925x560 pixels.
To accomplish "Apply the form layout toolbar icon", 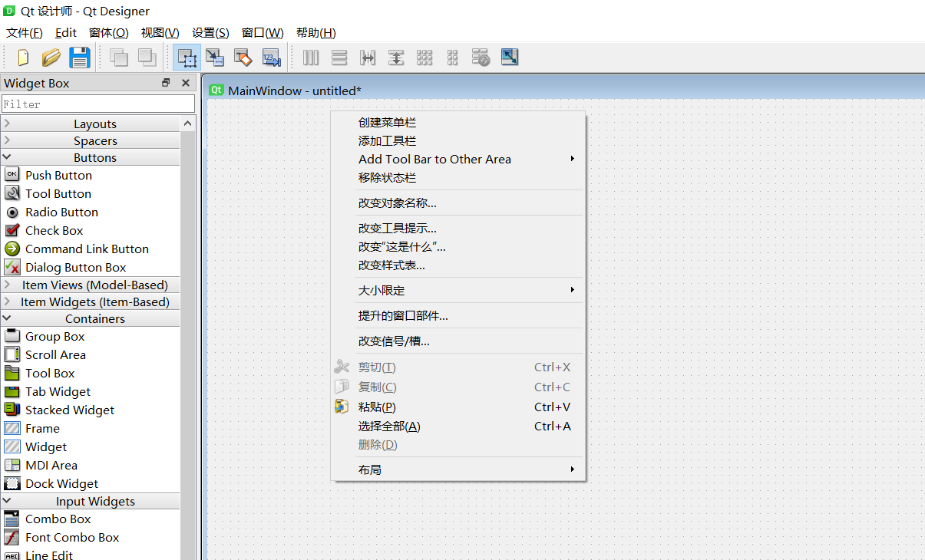I will pyautogui.click(x=453, y=58).
